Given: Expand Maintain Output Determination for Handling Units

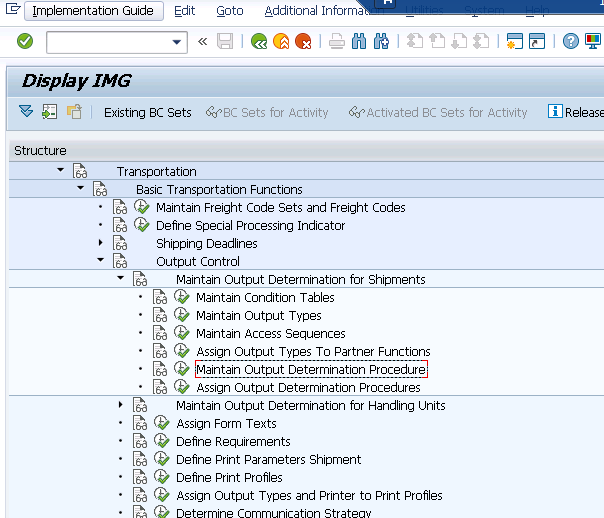Looking at the screenshot, I should click(x=121, y=405).
